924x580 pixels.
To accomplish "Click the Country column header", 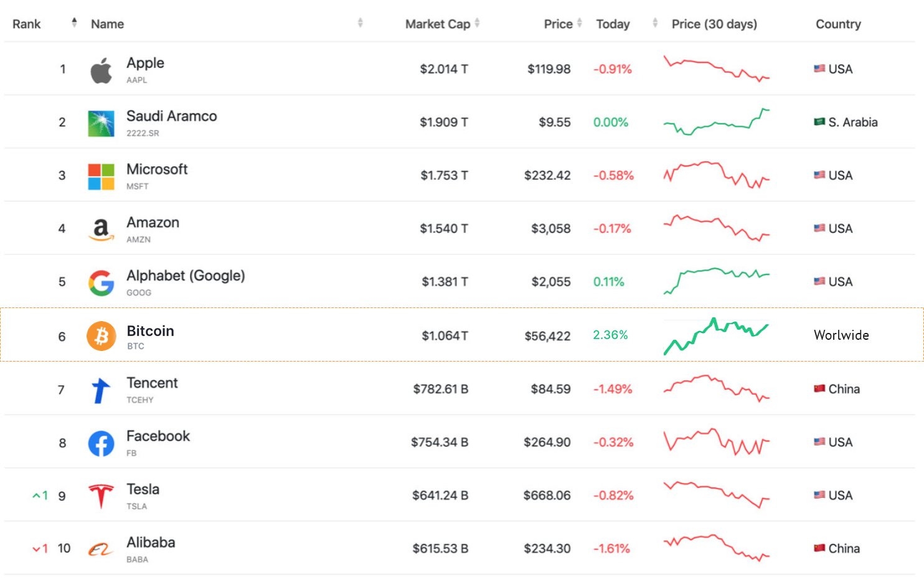I will point(838,24).
